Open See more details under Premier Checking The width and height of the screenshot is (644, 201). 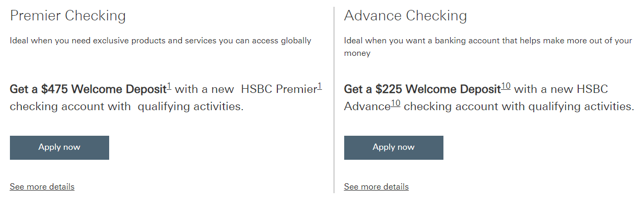[x=42, y=186]
